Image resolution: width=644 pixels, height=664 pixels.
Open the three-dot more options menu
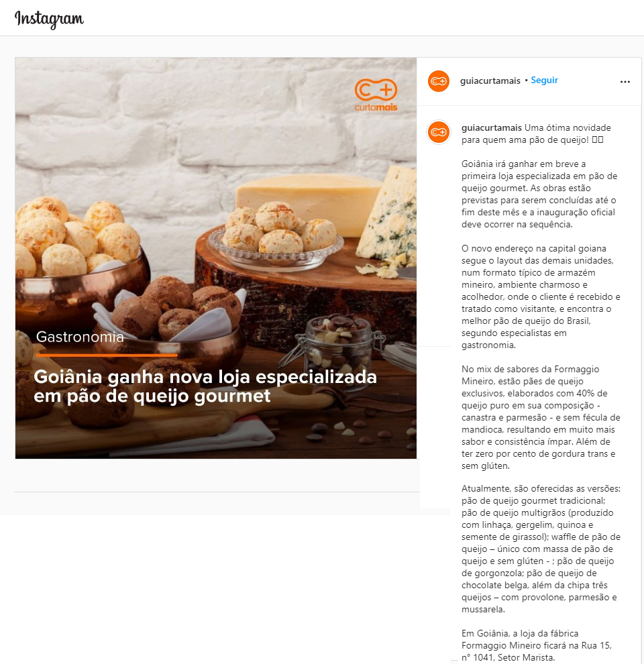point(625,82)
